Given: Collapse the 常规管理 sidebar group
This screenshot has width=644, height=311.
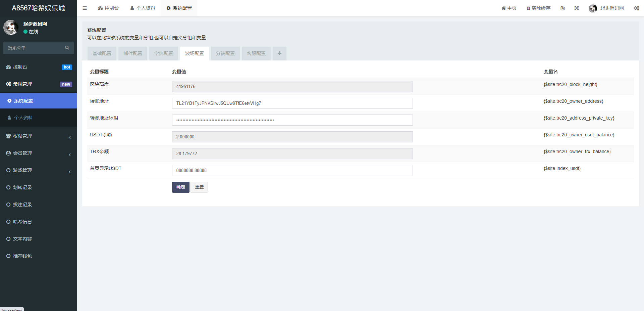Looking at the screenshot, I should 39,84.
